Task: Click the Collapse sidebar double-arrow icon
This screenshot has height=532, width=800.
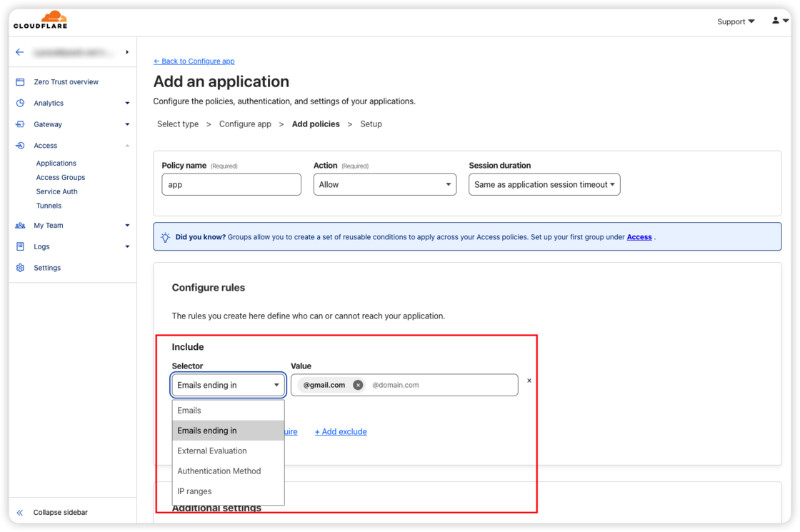Action: coord(20,513)
